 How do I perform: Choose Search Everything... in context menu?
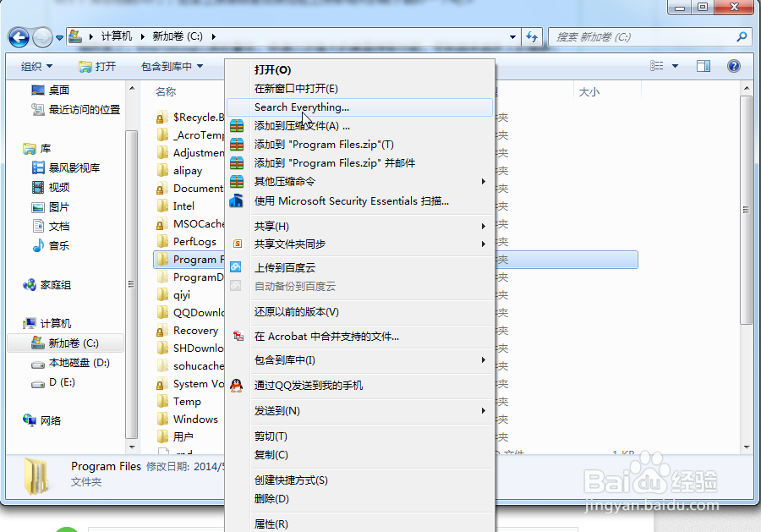359,107
